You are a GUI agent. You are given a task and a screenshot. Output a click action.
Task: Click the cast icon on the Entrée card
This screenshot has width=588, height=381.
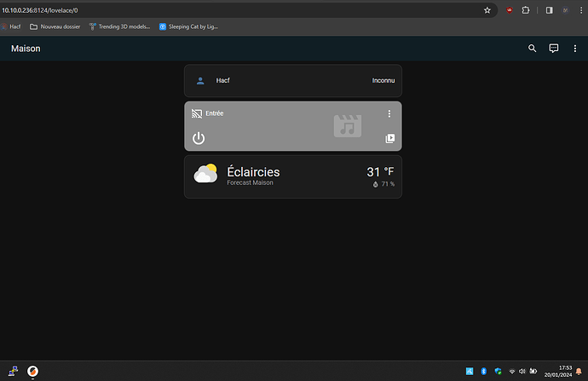(x=197, y=113)
